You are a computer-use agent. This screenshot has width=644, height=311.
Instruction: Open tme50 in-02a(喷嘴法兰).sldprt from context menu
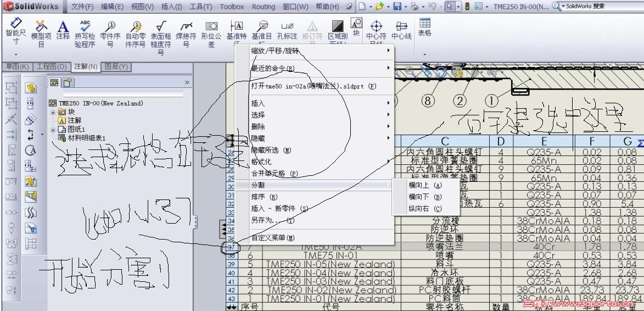pyautogui.click(x=314, y=86)
